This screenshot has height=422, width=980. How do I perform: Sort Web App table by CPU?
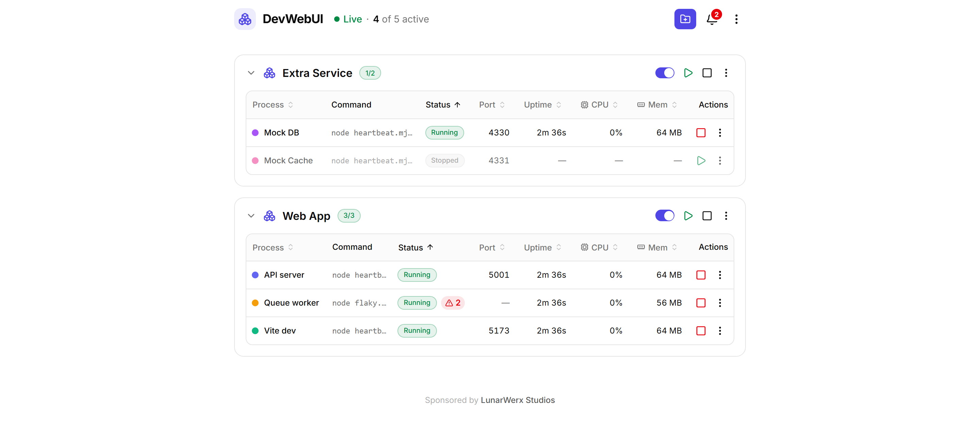coord(599,247)
